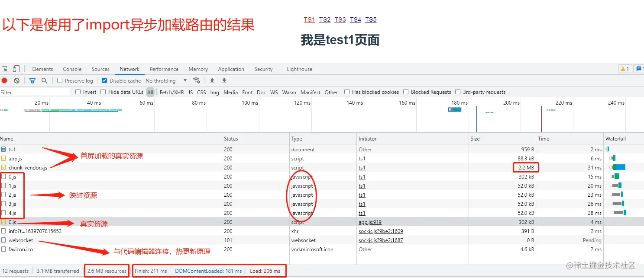Filter by Manifest type
The image size is (644, 278).
point(311,92)
